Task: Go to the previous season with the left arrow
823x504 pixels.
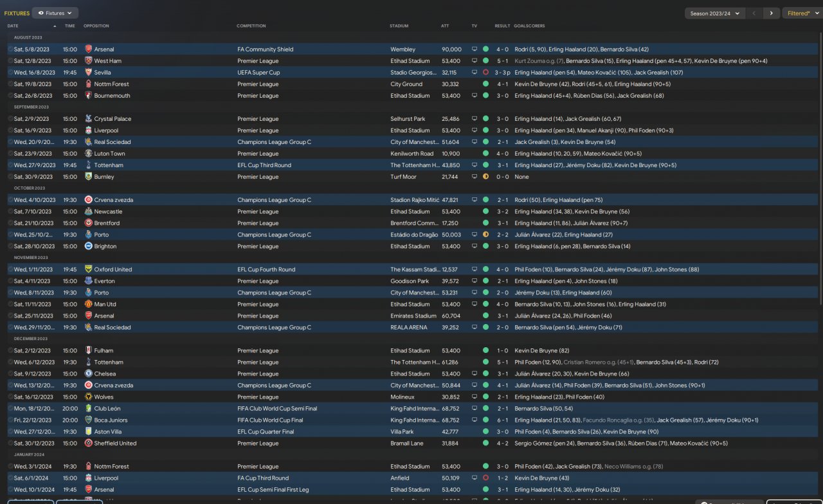Action: coord(755,13)
